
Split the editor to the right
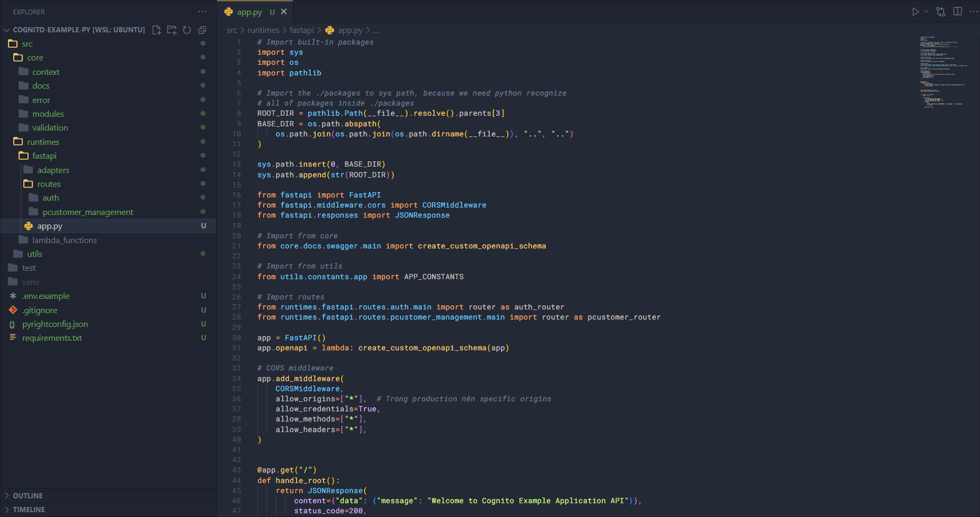958,12
